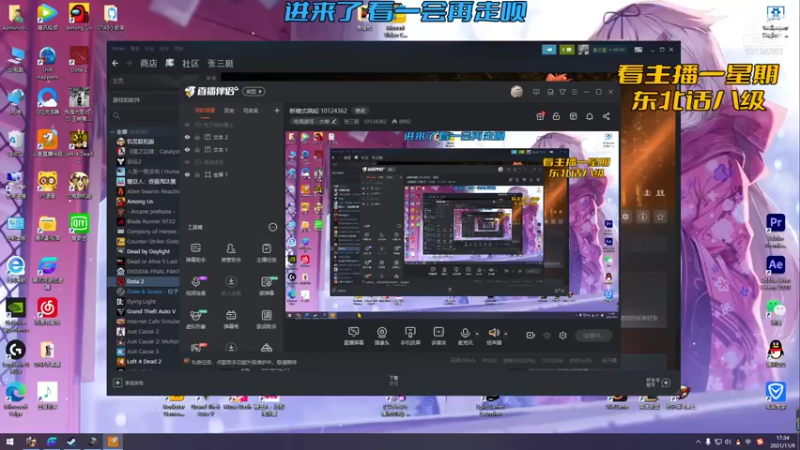
Task: Switch to the 我的场景 scene tab
Action: 205,110
